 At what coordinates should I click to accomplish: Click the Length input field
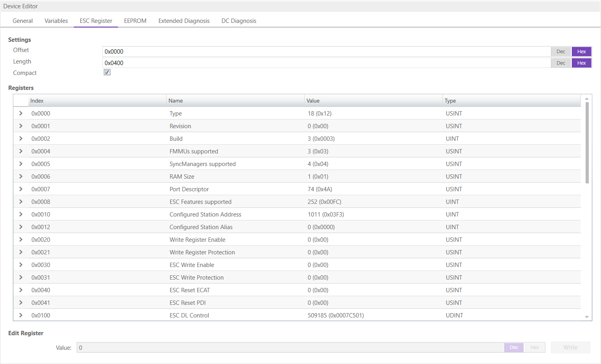pos(326,63)
